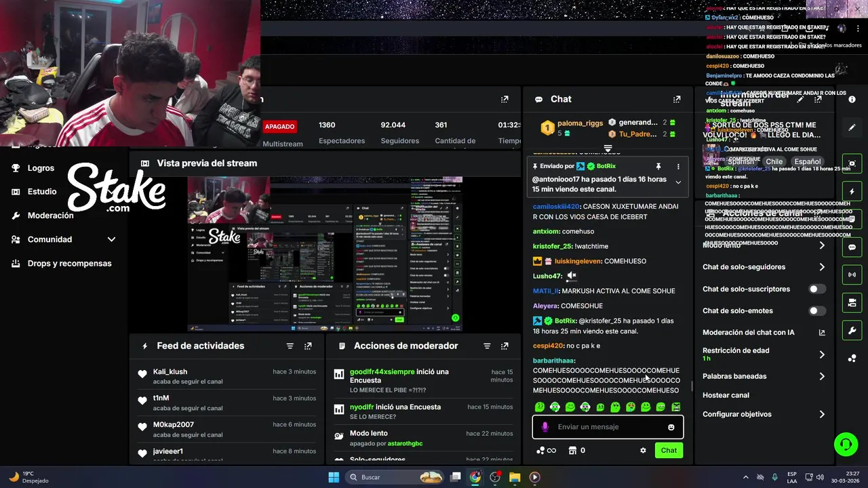
Task: Pop out the Información del stream panel
Action: 818,99
